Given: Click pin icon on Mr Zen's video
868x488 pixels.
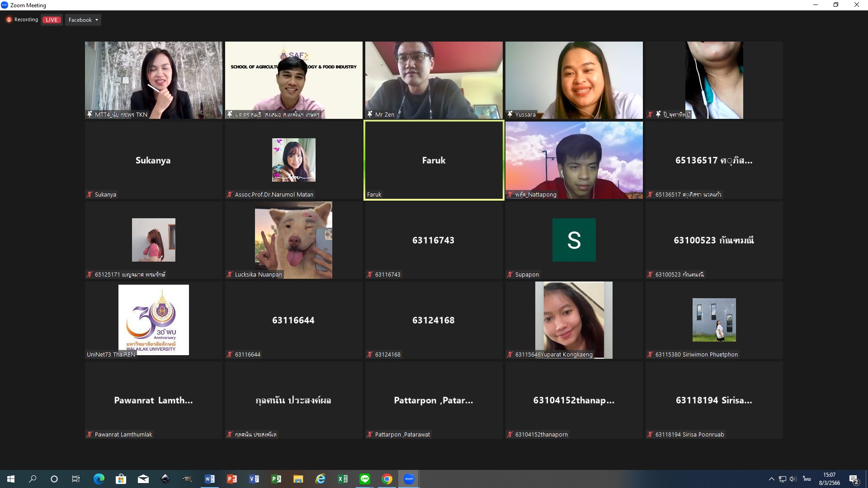Looking at the screenshot, I should [370, 114].
